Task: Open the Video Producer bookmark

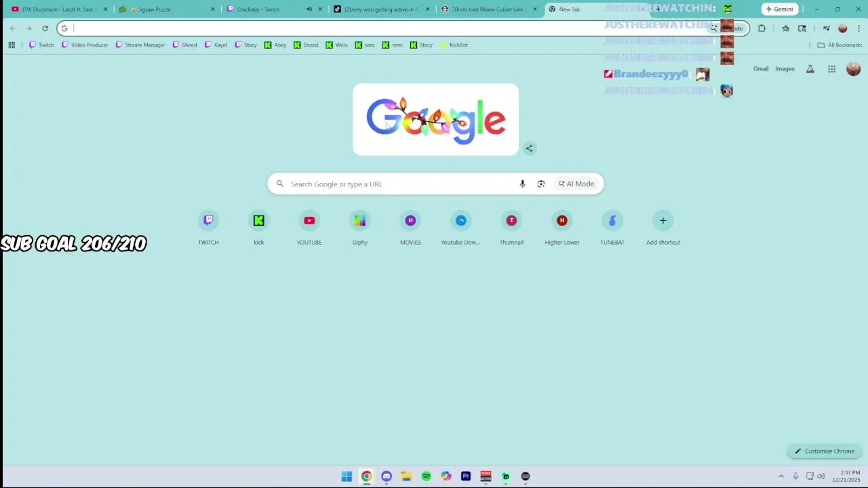Action: coord(85,45)
